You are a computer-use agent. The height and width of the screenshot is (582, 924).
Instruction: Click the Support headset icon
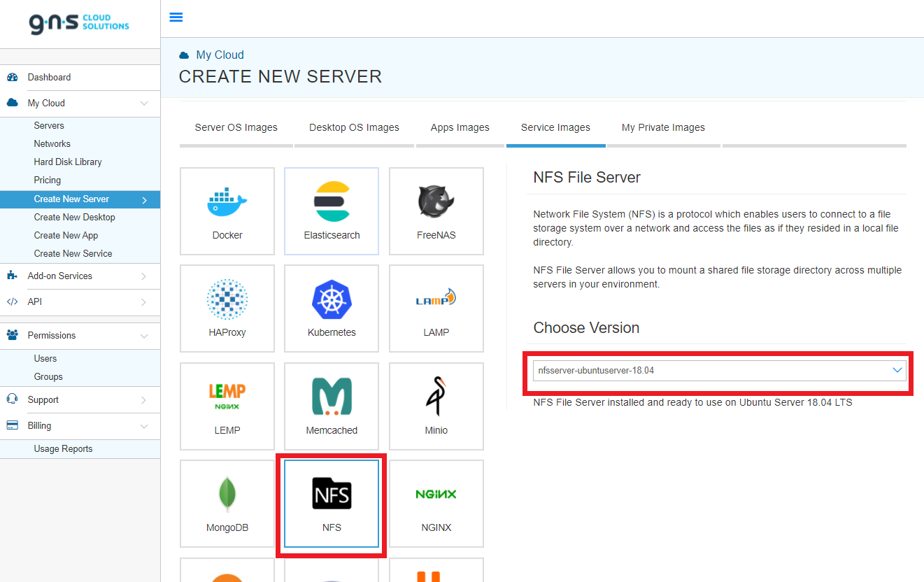[x=12, y=399]
